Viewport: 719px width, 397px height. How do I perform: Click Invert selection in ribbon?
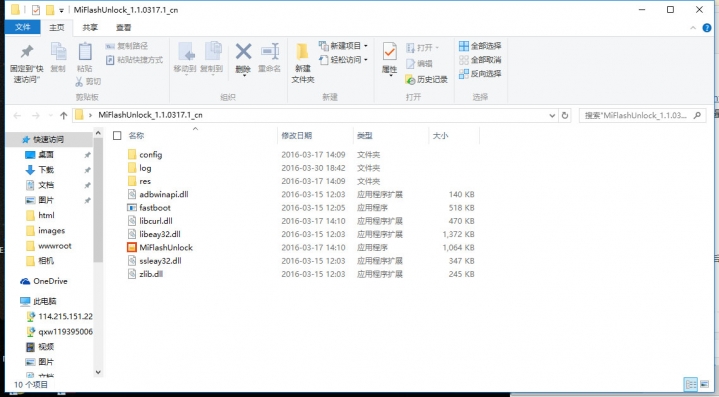click(x=480, y=73)
